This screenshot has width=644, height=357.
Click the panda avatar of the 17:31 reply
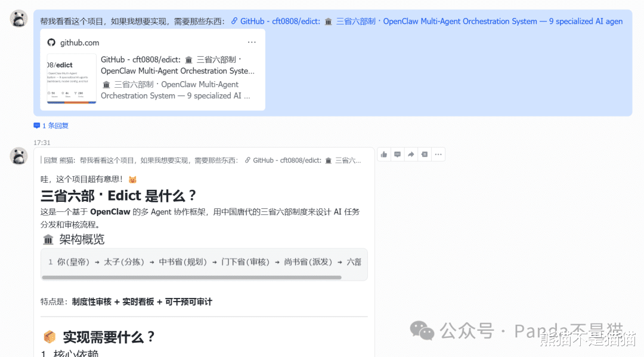(x=19, y=156)
